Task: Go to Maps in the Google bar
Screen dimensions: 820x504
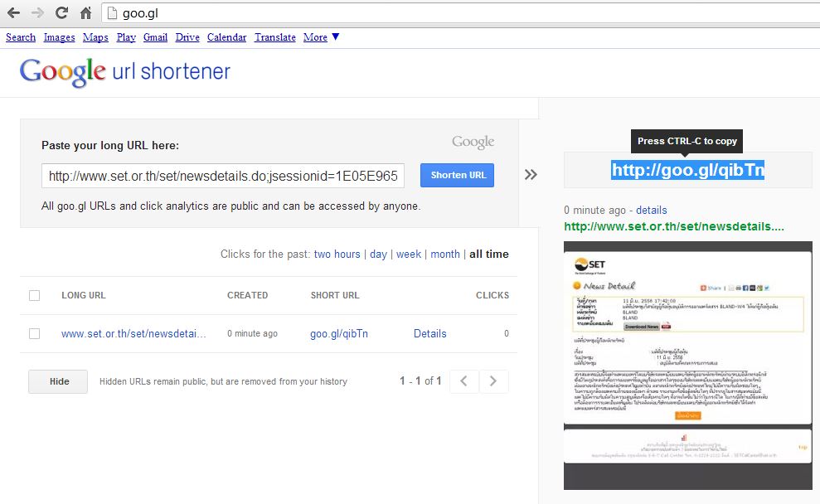Action: (95, 37)
